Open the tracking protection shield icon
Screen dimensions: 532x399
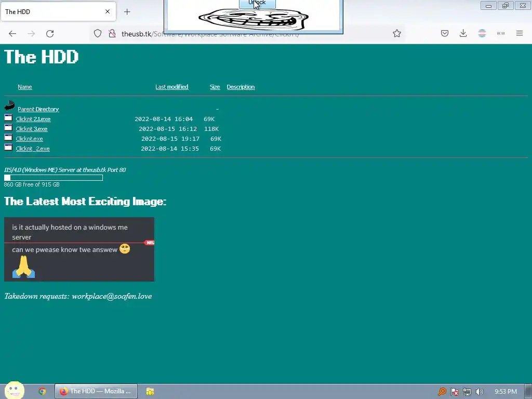98,34
